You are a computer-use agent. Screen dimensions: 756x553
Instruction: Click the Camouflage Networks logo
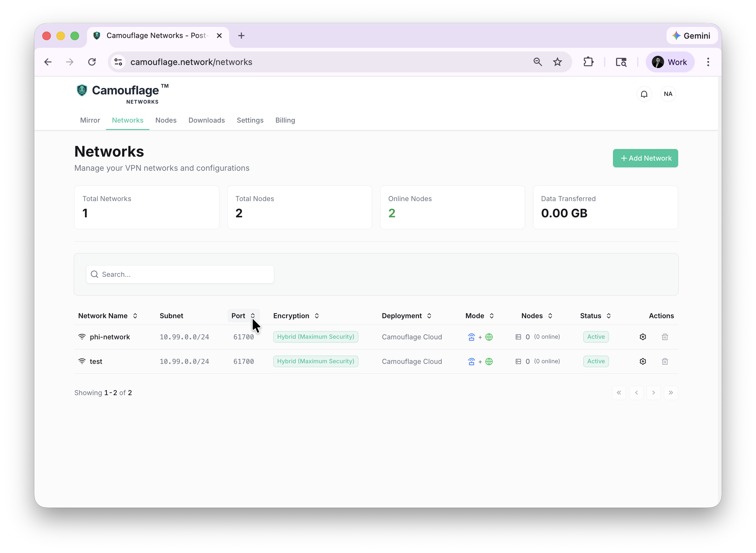pos(123,94)
